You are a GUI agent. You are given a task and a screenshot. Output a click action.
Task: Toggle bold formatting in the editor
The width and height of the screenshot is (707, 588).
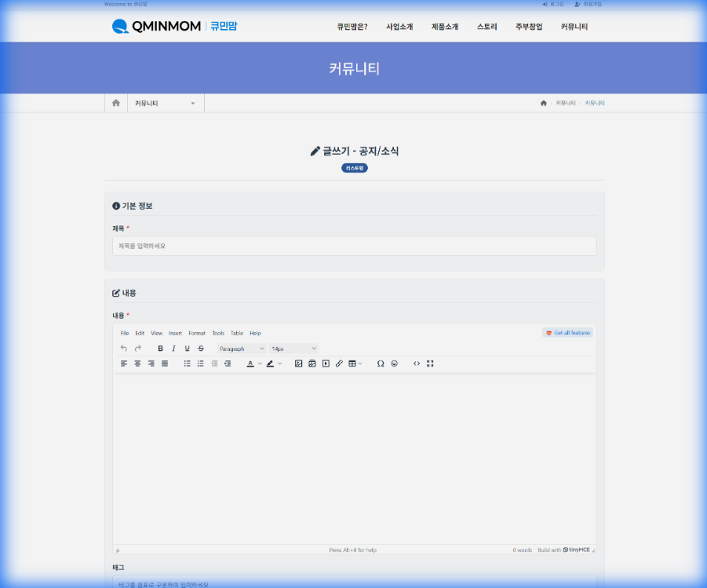coord(161,349)
